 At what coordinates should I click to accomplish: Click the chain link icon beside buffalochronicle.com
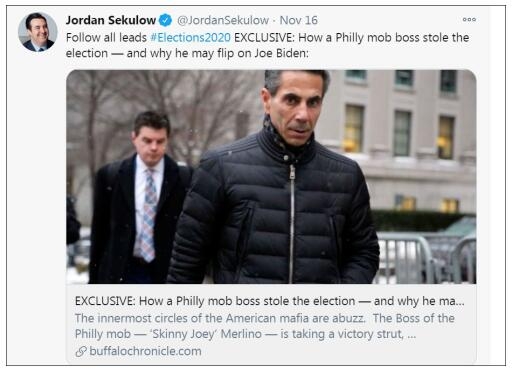pyautogui.click(x=81, y=351)
